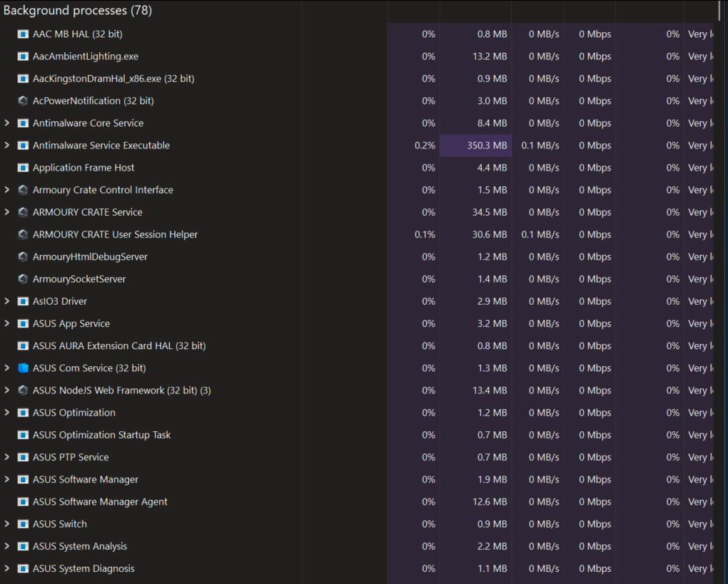Select the AacAmbientLighting.exe process name
This screenshot has width=728, height=584.
coord(86,56)
